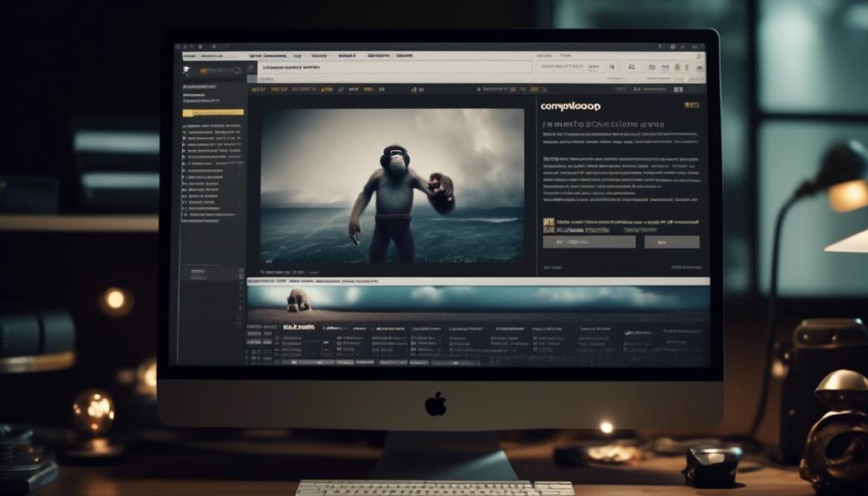Click the speech bubble icon in the top toolbar
The height and width of the screenshot is (496, 868).
[651, 66]
